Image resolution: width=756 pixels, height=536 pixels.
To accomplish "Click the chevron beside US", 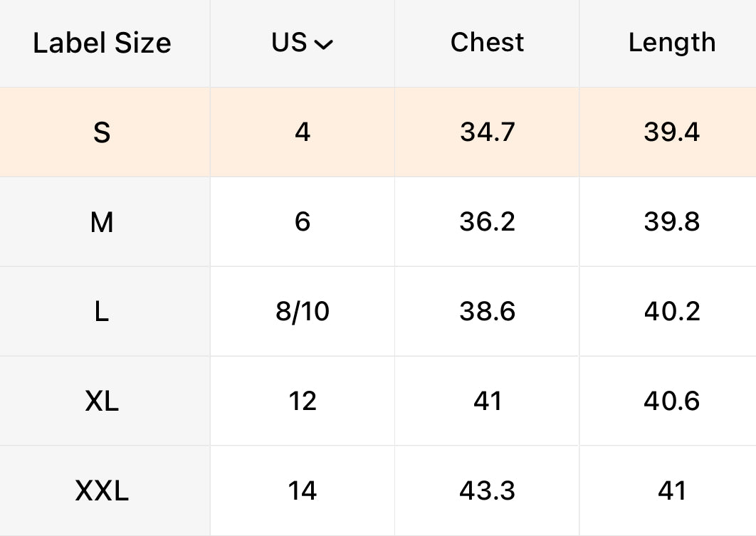I will pyautogui.click(x=323, y=45).
